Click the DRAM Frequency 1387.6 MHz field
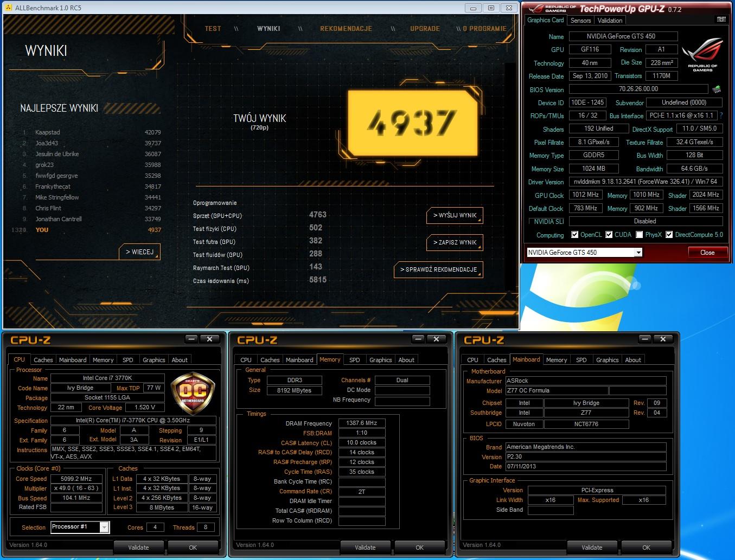The width and height of the screenshot is (735, 560). [361, 423]
